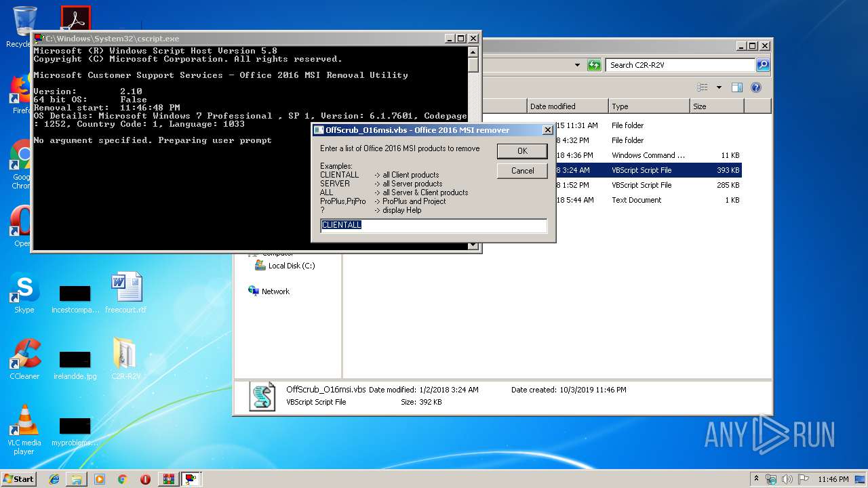The image size is (868, 488).
Task: Launch Google Chrome desktop shortcut
Action: (x=22, y=165)
